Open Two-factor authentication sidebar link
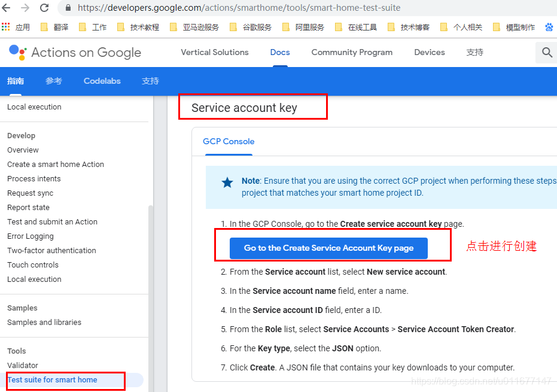The width and height of the screenshot is (557, 392). [51, 251]
